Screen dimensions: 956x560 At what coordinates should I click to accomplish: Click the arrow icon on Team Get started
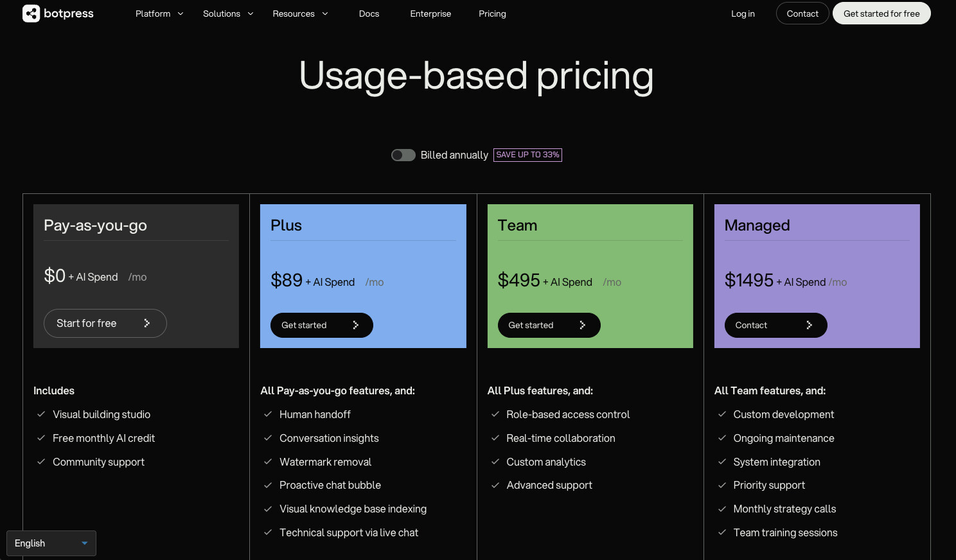(582, 325)
